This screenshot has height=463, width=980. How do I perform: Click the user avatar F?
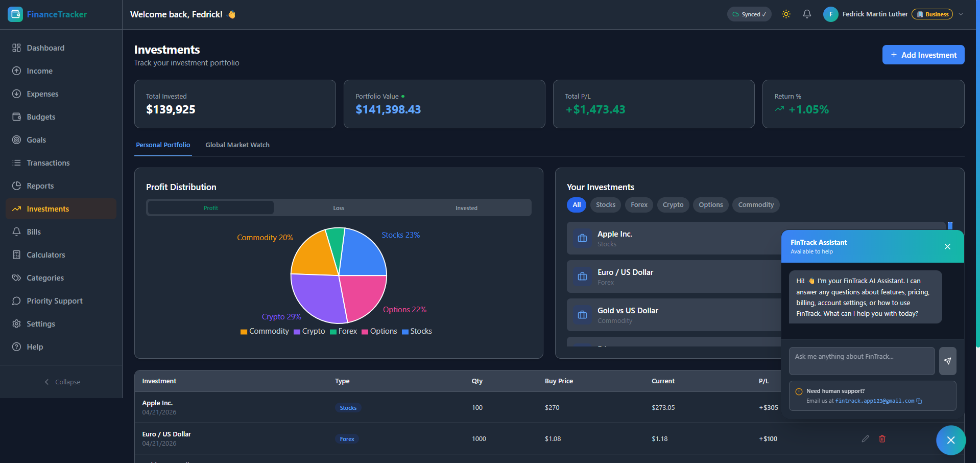(x=831, y=14)
